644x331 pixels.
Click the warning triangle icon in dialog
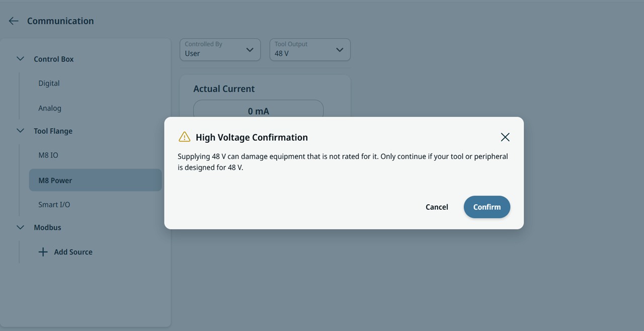click(x=185, y=137)
